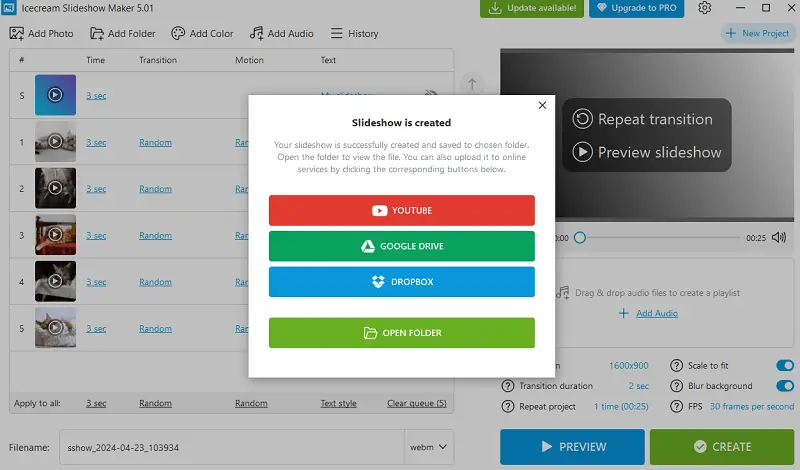Click the Motion column header
The image size is (800, 470).
249,60
